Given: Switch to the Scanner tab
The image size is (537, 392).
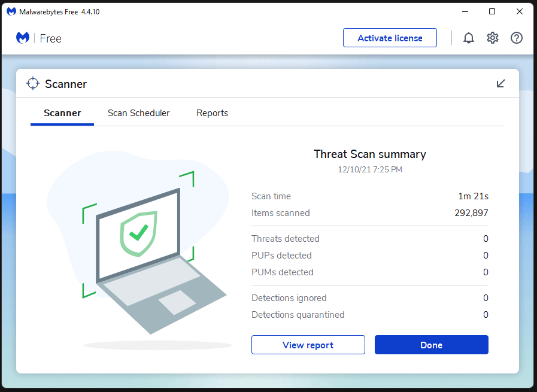Looking at the screenshot, I should [62, 113].
